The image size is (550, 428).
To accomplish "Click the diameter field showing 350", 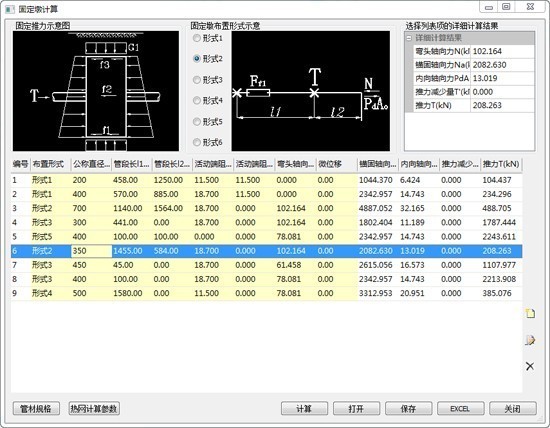I will tap(92, 251).
